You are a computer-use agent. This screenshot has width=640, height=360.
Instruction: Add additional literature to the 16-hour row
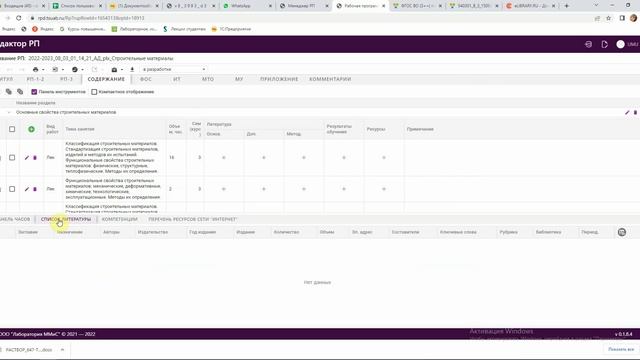264,158
